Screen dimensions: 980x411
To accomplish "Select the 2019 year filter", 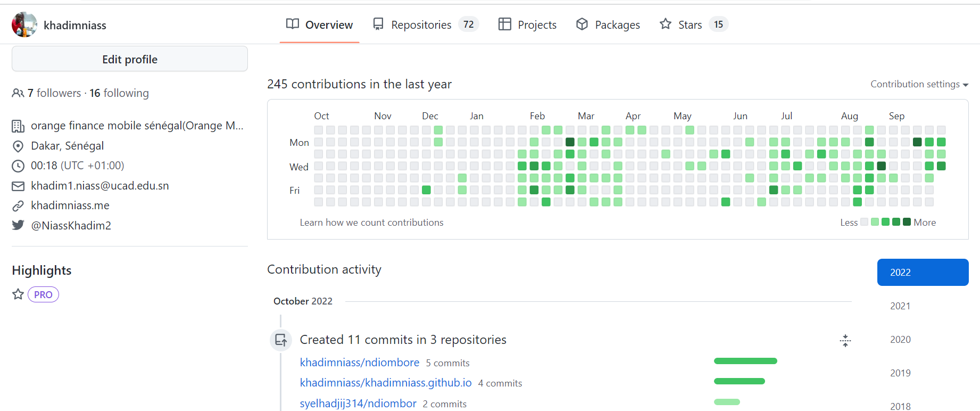I will coord(900,373).
